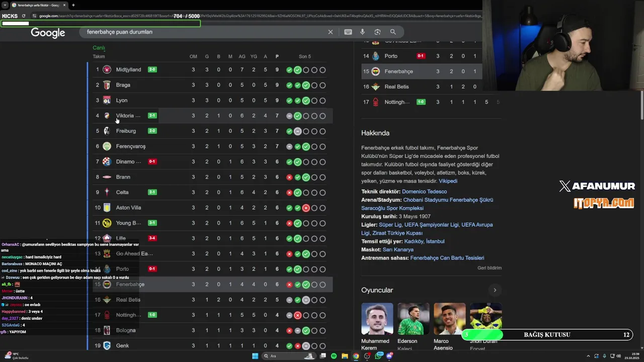Screen dimensions: 644x362
Task: Open Midtjylland team crest in standings
Action: click(107, 69)
